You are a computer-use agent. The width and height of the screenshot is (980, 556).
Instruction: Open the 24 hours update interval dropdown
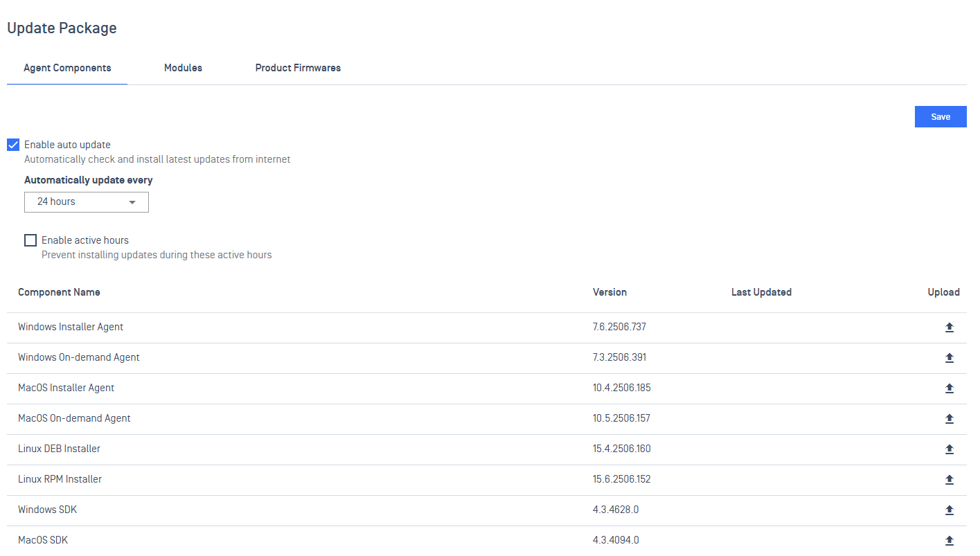click(x=87, y=202)
